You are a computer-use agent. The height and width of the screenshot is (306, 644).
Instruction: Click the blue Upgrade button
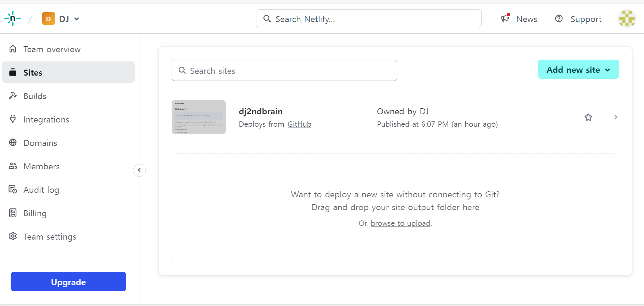click(68, 282)
